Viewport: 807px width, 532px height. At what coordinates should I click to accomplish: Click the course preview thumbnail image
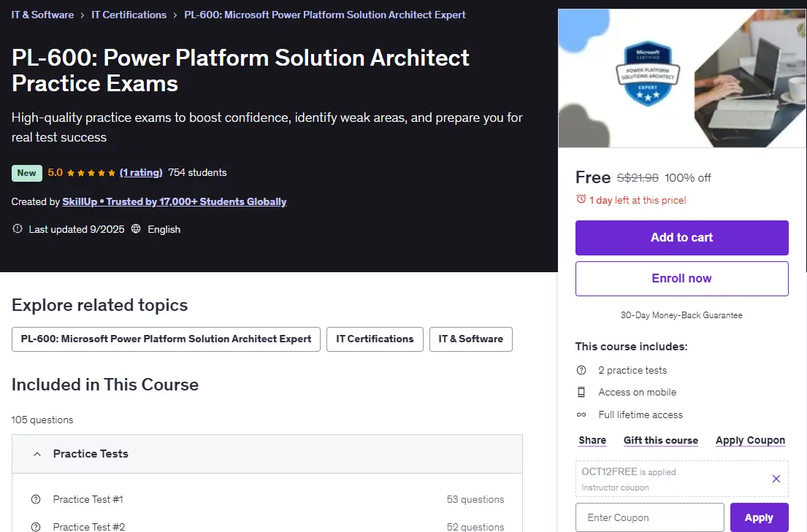[682, 78]
